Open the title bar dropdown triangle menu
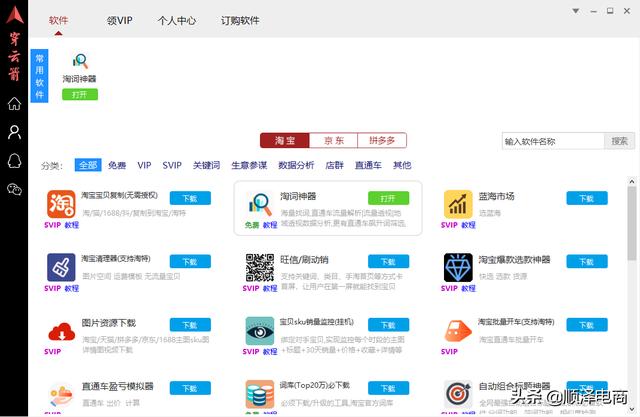This screenshot has width=640, height=417. point(576,11)
